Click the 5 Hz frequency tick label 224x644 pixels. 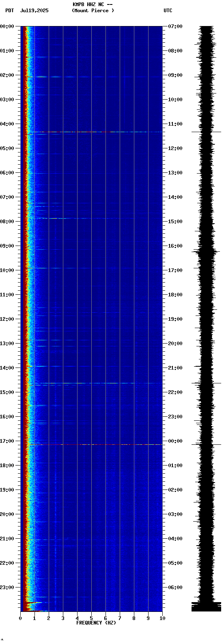coord(91,618)
